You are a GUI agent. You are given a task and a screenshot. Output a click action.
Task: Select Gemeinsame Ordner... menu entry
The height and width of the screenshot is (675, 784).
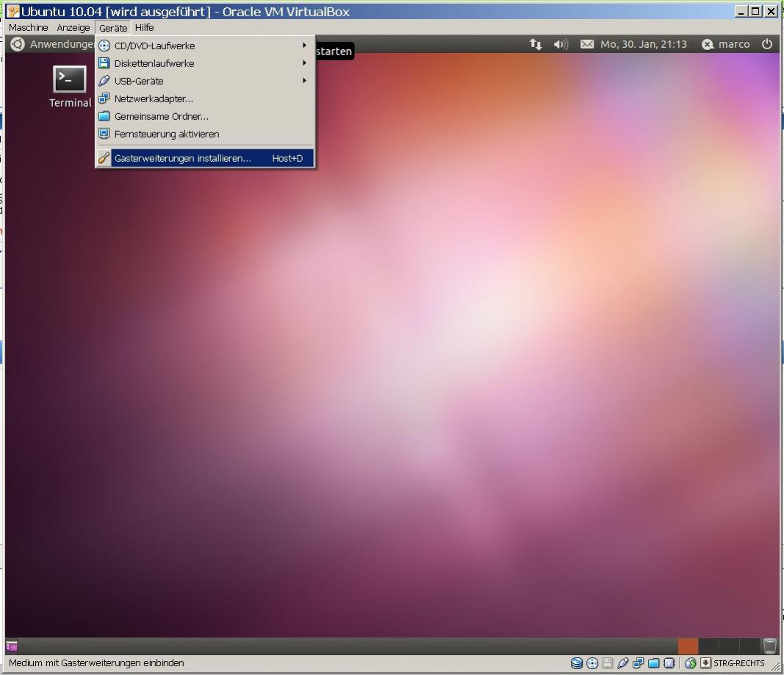tap(205, 116)
